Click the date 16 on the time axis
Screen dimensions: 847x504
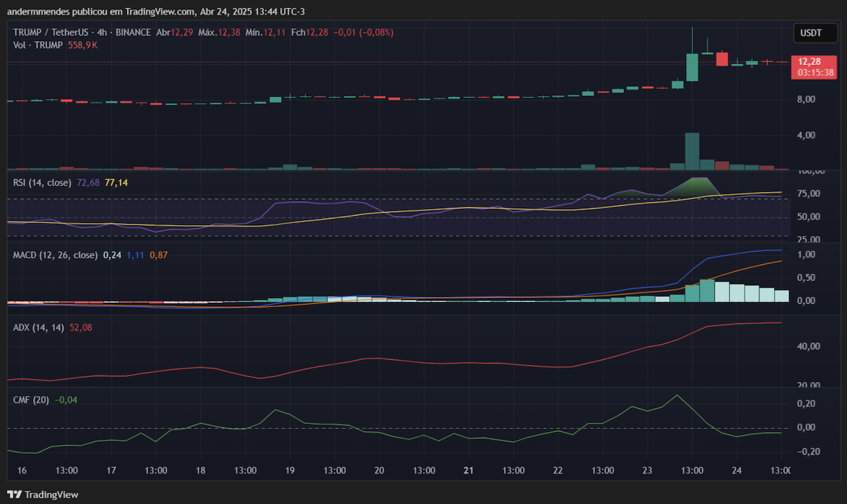22,470
